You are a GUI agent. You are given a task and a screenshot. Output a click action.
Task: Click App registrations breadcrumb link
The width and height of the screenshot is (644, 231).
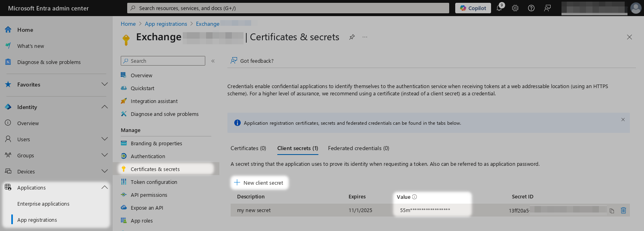[x=166, y=24]
